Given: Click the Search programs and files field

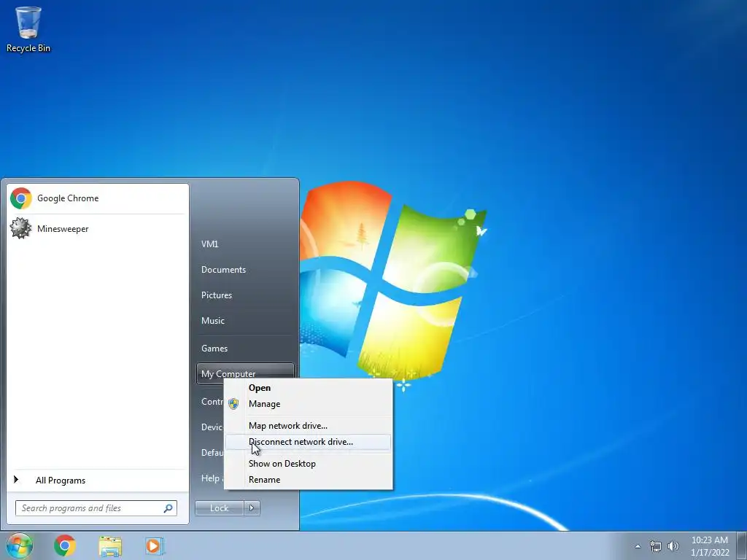Looking at the screenshot, I should [96, 508].
